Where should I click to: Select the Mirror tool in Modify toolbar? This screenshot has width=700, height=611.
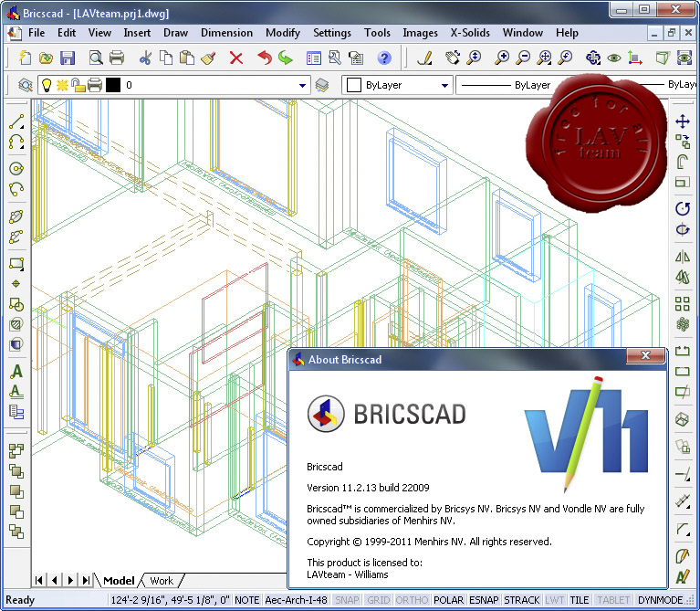coord(683,257)
